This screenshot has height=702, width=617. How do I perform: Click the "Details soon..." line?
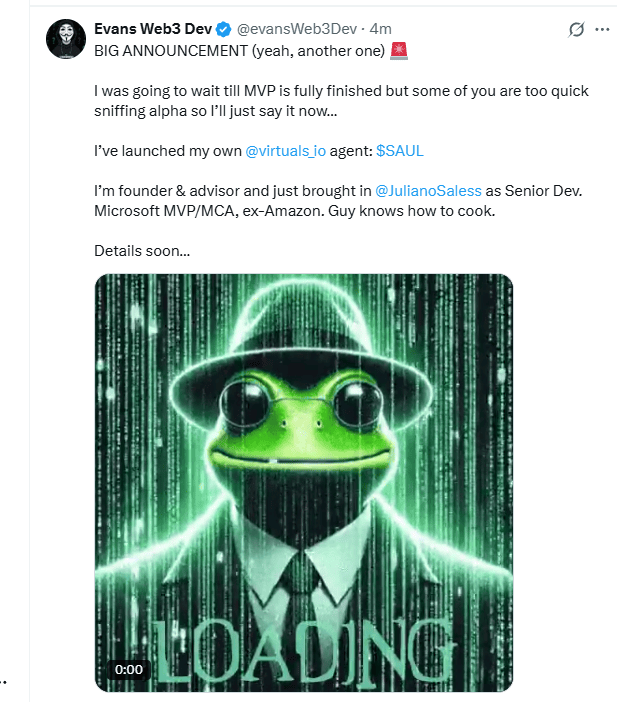tap(142, 250)
